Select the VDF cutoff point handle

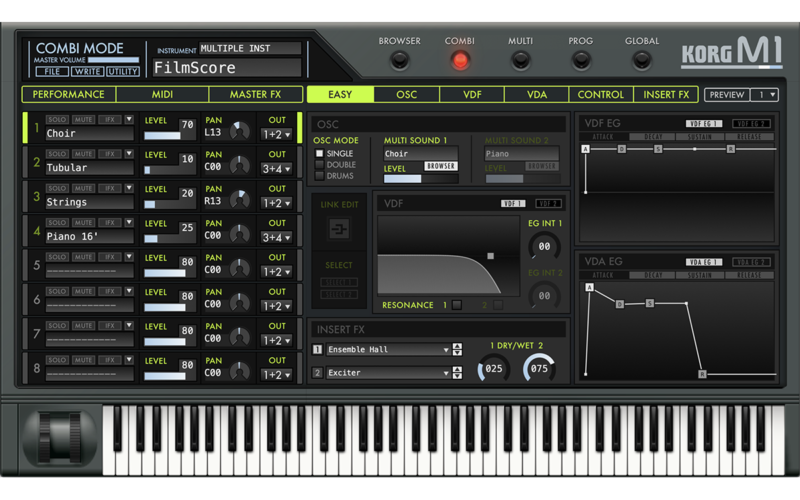(x=490, y=256)
